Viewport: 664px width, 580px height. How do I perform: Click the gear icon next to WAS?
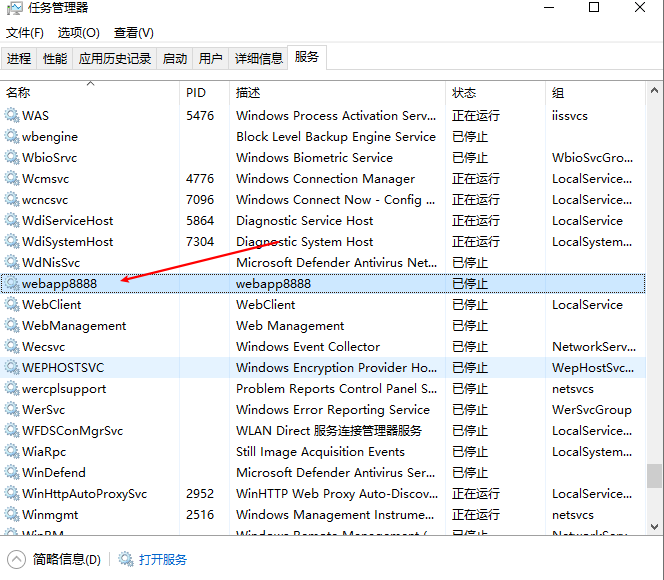tap(12, 115)
